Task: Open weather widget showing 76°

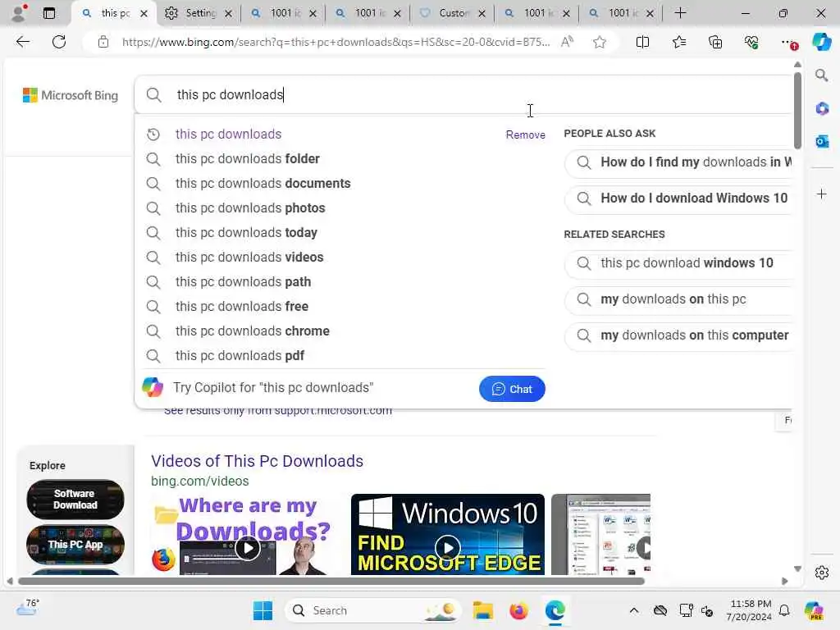Action: coord(27,608)
